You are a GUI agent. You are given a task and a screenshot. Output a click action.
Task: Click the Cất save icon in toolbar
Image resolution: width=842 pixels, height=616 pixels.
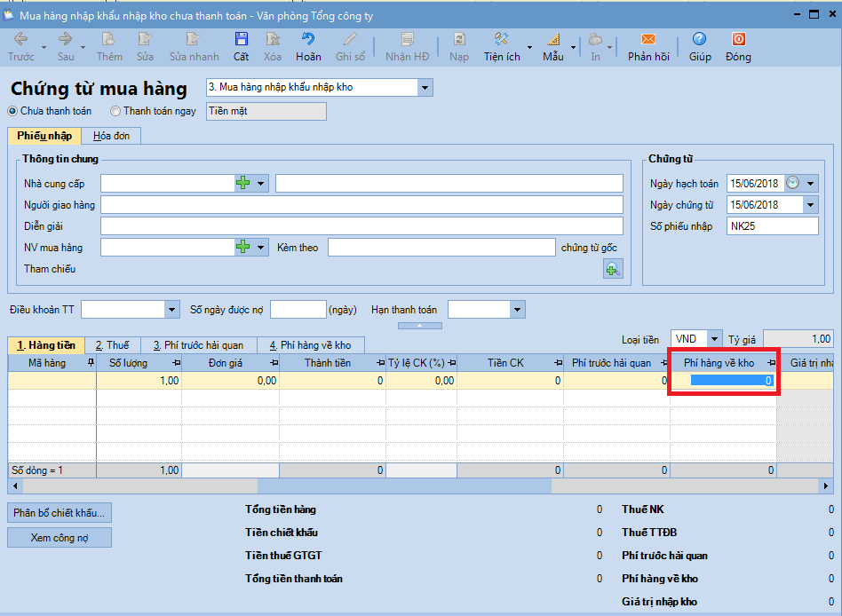tap(241, 40)
